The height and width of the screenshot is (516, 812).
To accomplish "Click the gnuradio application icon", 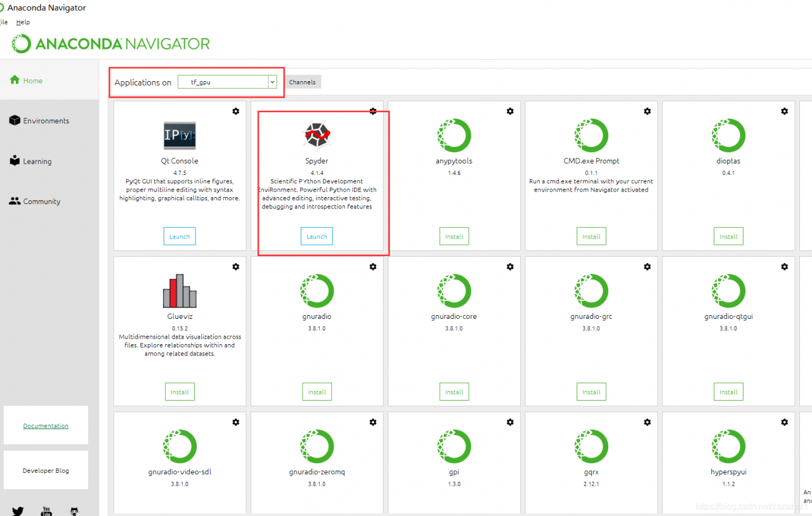I will (317, 291).
